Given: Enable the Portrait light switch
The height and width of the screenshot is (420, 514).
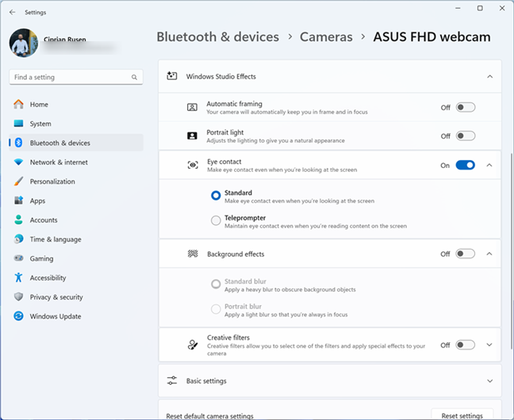Looking at the screenshot, I should (465, 136).
